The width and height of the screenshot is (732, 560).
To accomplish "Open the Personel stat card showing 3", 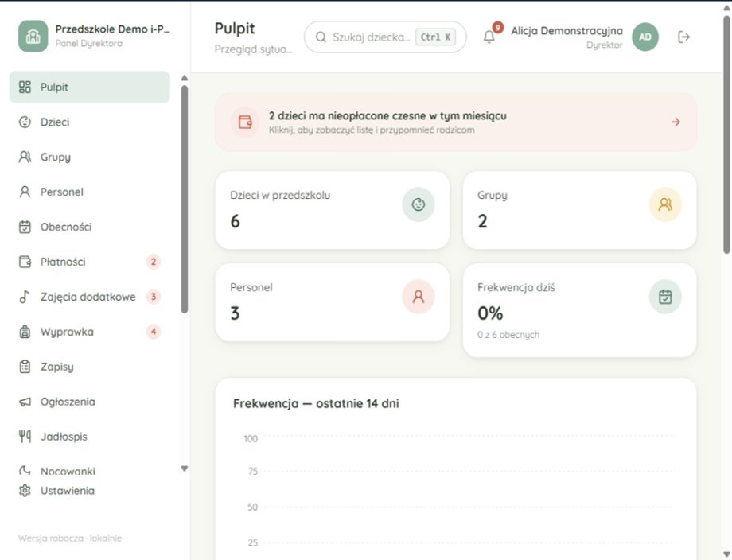I will [333, 302].
